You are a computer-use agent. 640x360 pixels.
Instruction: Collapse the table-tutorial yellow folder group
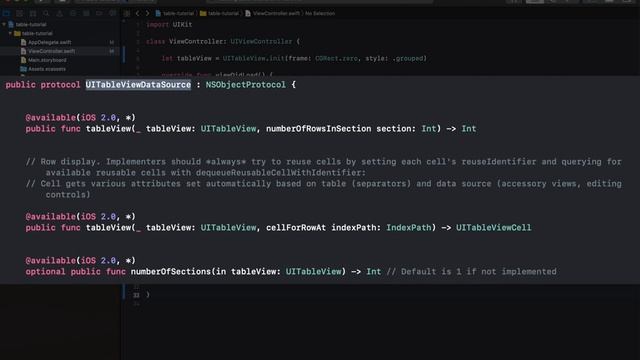10,33
